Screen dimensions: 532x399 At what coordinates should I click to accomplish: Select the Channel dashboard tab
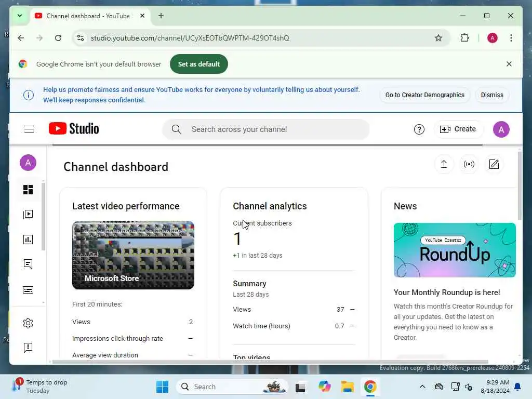pyautogui.click(x=88, y=16)
